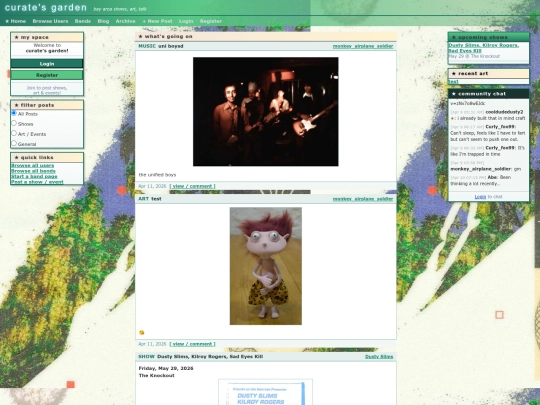Click 'what's going on' section header
540x405 pixels.
pos(266,37)
